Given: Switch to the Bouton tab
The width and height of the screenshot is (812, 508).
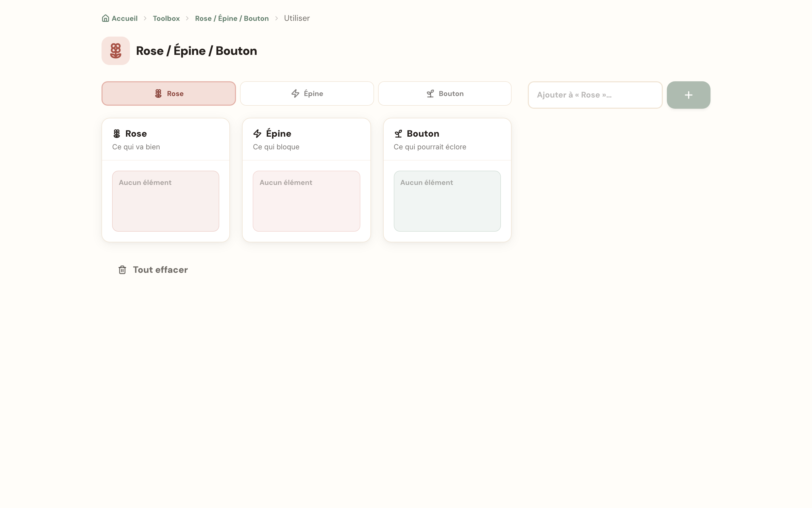Looking at the screenshot, I should tap(445, 93).
